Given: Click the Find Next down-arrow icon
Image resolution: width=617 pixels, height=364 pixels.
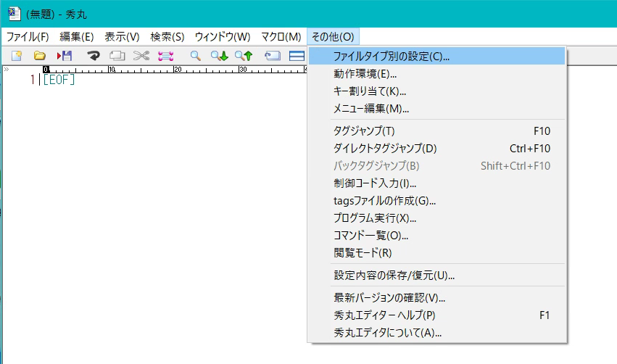Looking at the screenshot, I should coord(219,56).
